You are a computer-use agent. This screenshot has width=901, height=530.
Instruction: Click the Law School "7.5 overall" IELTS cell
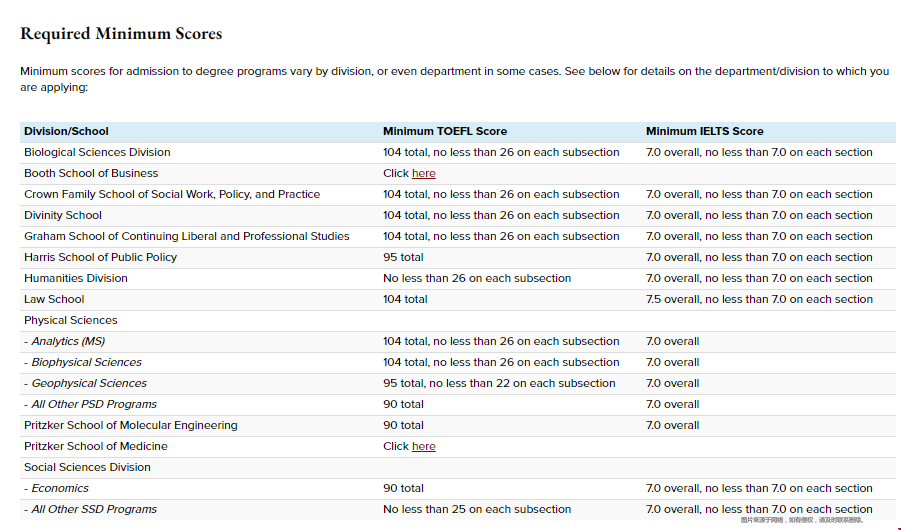pos(759,299)
